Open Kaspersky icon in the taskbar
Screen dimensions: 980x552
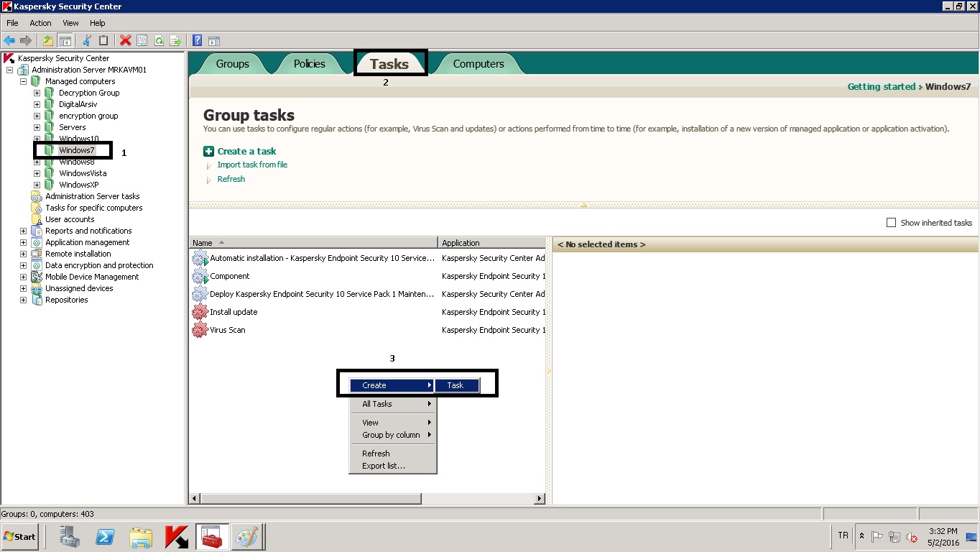pos(176,536)
